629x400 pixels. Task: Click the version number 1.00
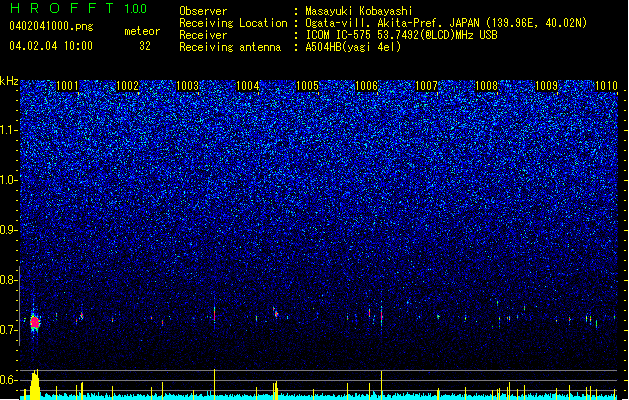135,8
